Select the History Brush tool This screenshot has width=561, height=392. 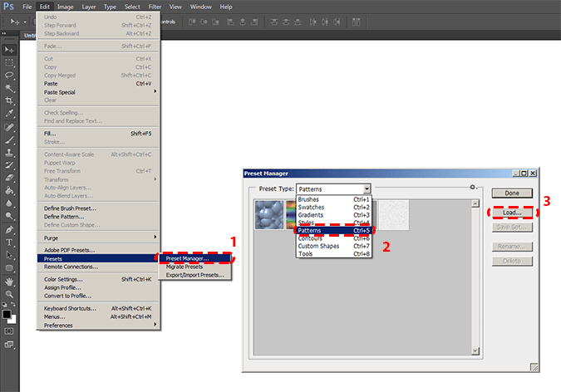point(9,165)
